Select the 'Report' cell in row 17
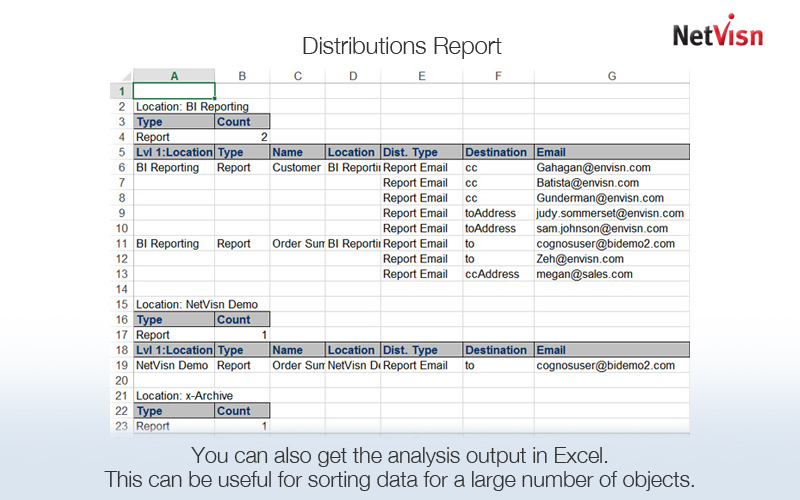 174,335
